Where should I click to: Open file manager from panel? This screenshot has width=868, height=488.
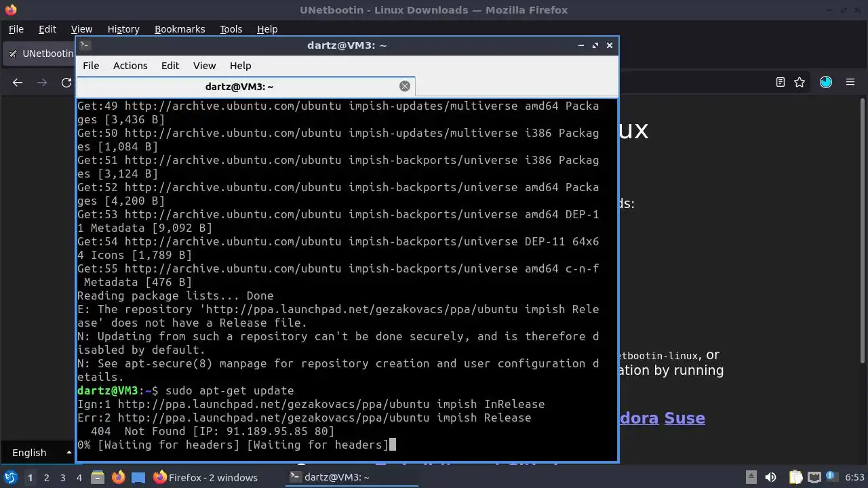tap(97, 477)
